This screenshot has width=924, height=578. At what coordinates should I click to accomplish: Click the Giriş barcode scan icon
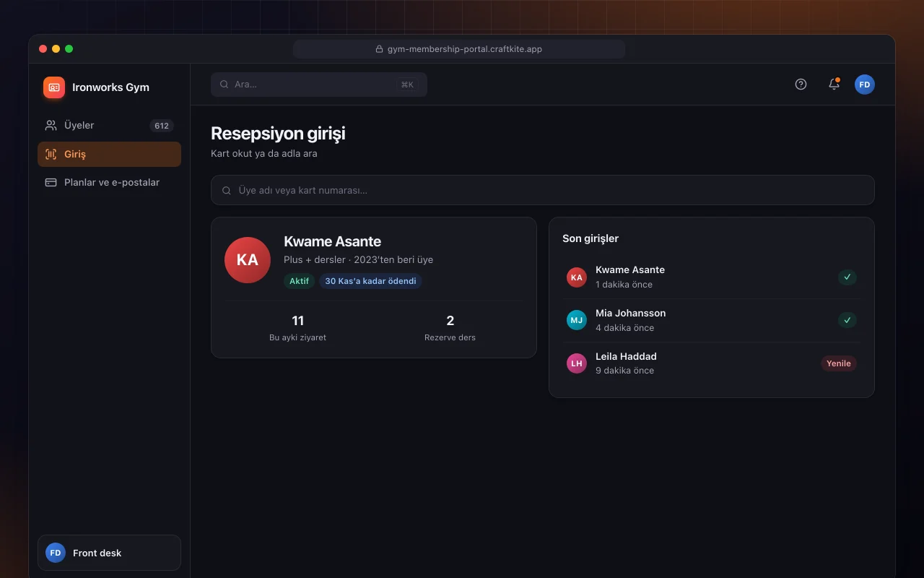click(51, 154)
